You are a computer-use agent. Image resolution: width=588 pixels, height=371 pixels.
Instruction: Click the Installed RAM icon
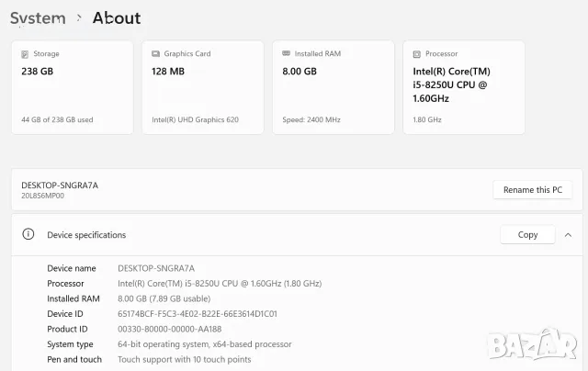tap(286, 53)
